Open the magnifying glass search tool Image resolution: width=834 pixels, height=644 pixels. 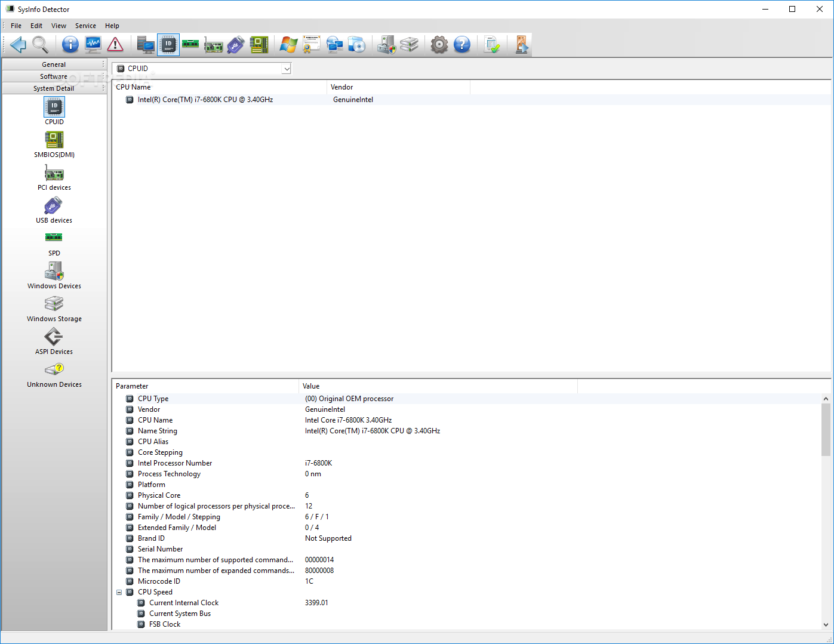(41, 45)
